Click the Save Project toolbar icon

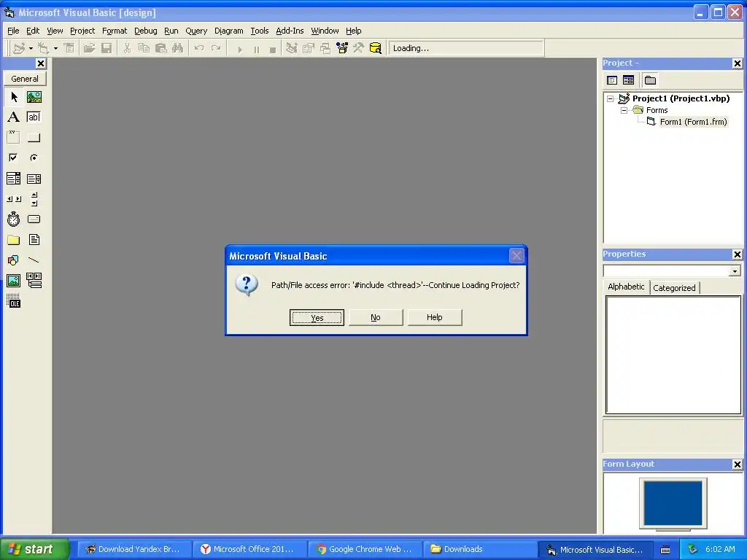point(107,48)
